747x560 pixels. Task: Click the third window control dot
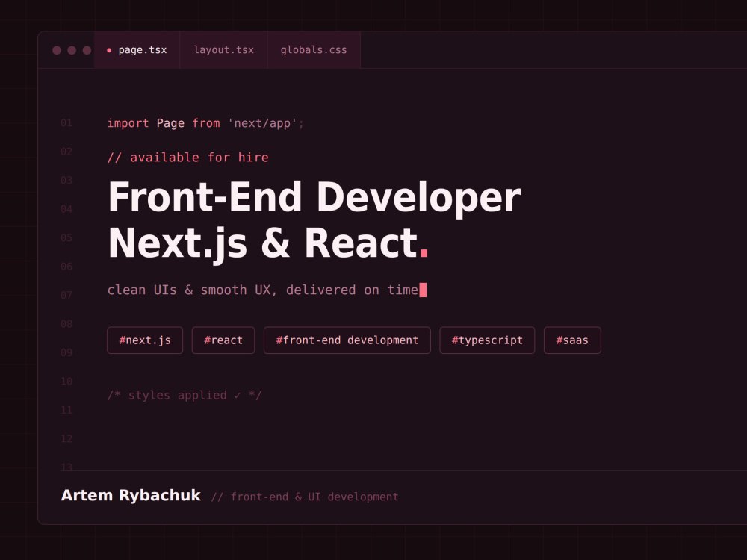tap(87, 50)
